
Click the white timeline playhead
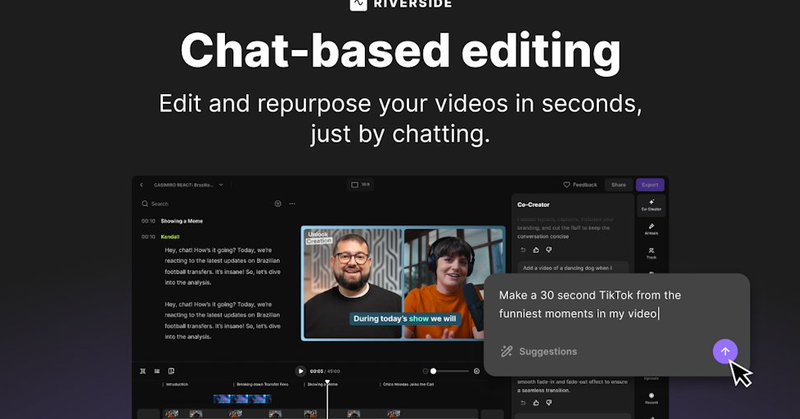[x=327, y=398]
